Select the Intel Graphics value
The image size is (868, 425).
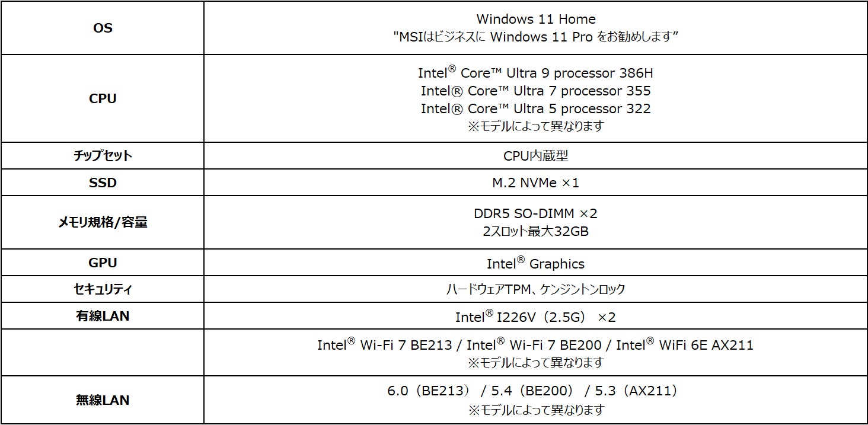(535, 264)
